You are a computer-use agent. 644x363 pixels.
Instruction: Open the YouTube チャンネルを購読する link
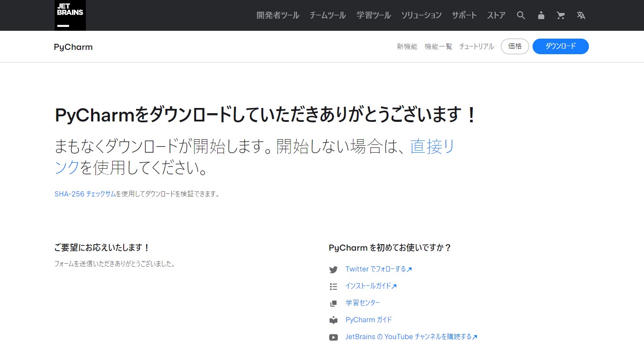(411, 337)
